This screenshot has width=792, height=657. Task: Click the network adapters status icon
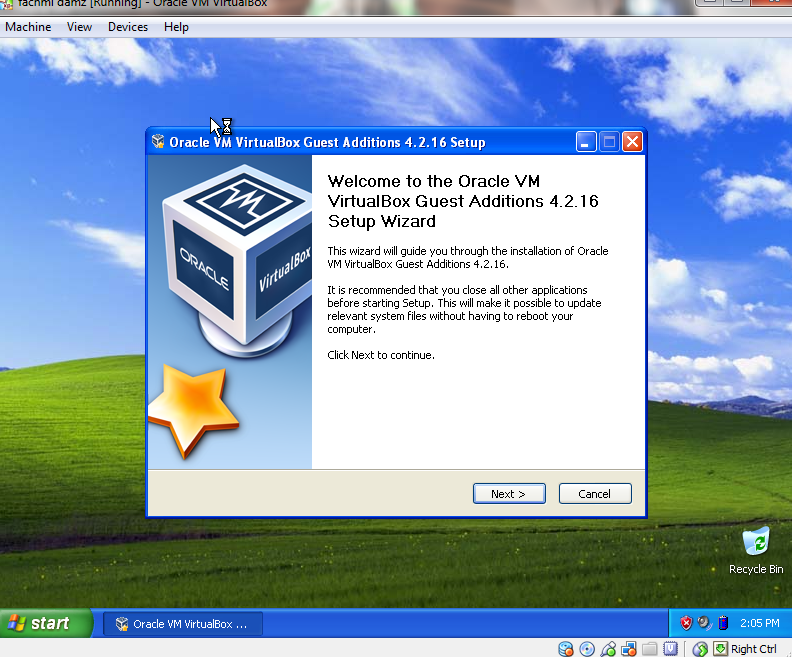pyautogui.click(x=629, y=649)
